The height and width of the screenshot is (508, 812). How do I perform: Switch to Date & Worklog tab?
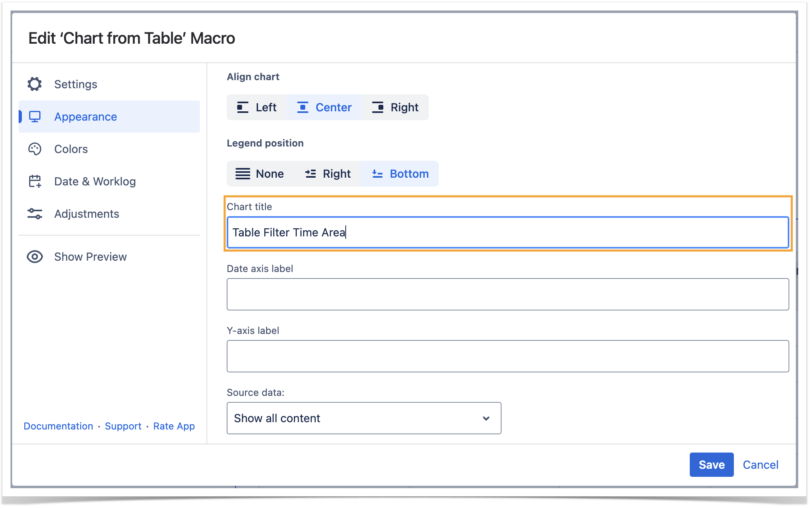(95, 181)
